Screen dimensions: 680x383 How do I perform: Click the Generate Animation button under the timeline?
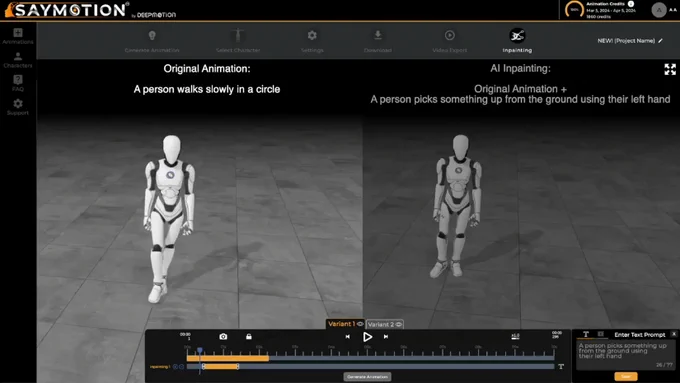[367, 377]
